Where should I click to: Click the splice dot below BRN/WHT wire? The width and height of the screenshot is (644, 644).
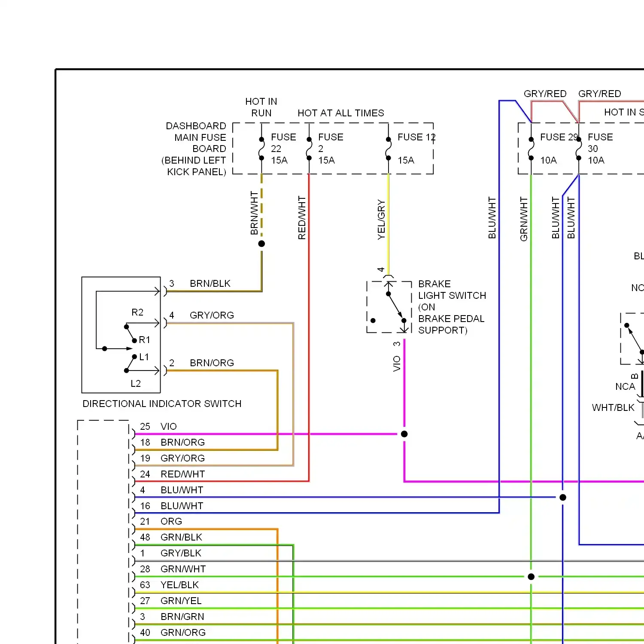pos(261,243)
